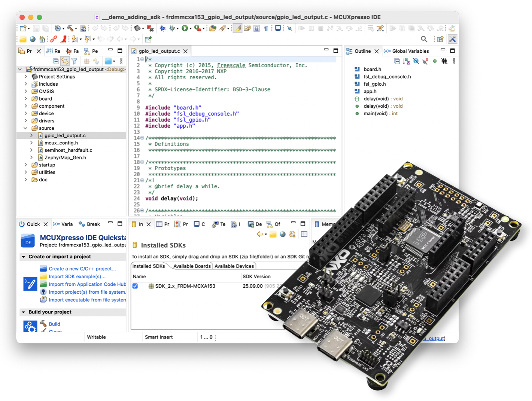The width and height of the screenshot is (532, 401).
Task: Toggle the Mark Occurrences highlighter icon
Action: [237, 28]
